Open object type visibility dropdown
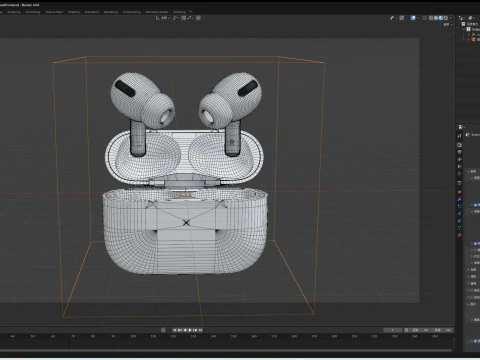480x360 pixels. 393,18
